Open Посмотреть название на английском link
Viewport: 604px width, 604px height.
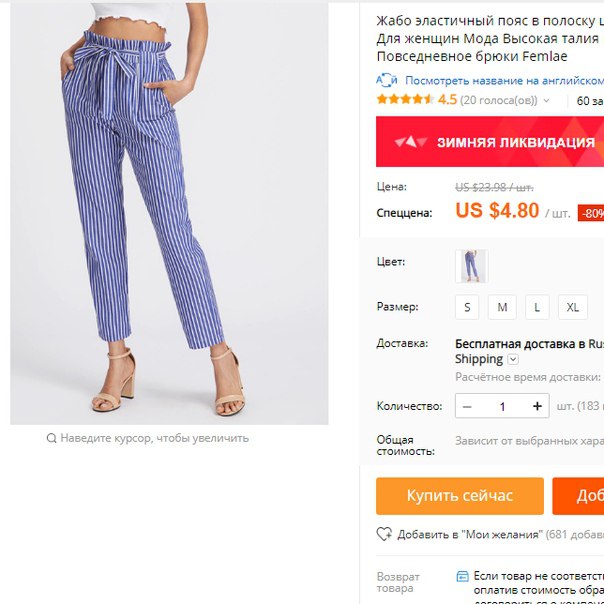coord(504,81)
